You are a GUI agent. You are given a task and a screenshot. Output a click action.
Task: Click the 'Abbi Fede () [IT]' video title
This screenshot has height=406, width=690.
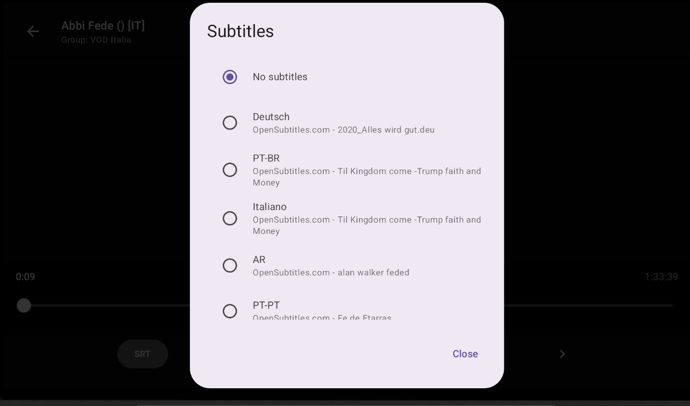pos(103,26)
